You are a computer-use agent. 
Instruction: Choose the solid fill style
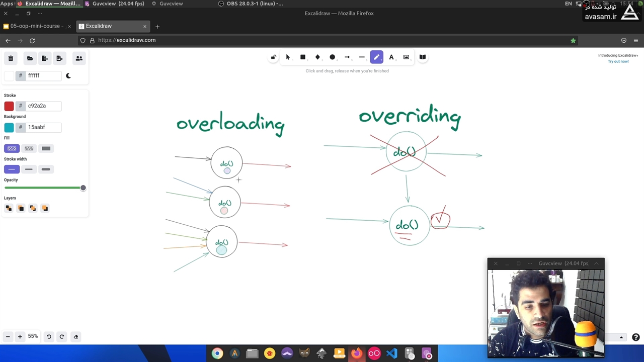(46, 148)
